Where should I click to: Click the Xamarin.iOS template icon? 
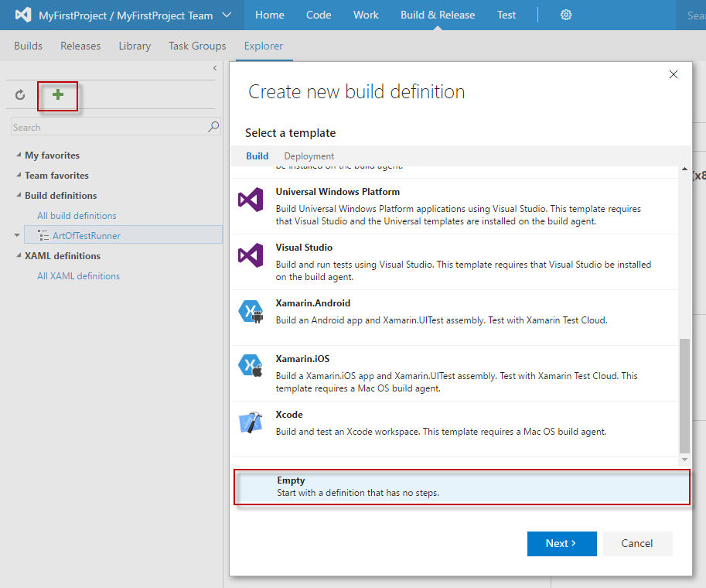click(x=251, y=366)
